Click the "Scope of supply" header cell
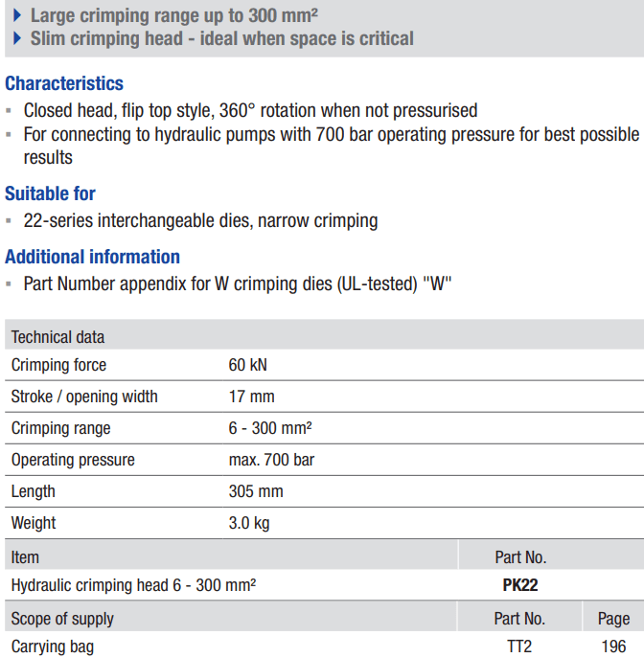This screenshot has height=658, width=644. [62, 619]
